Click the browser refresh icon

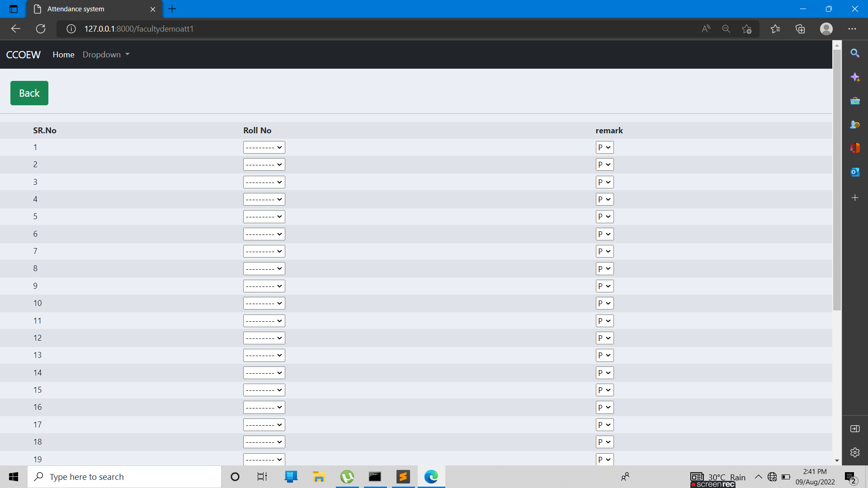41,29
